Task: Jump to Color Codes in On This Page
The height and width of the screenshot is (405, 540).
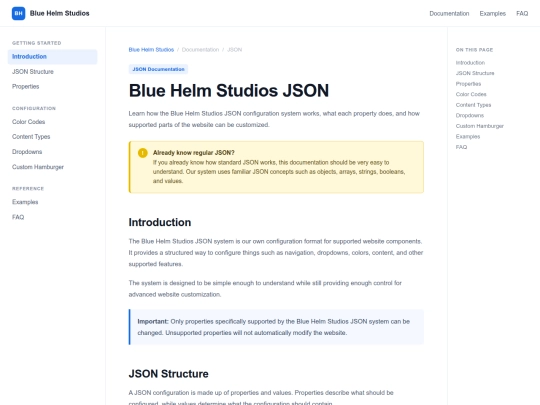Action: [x=471, y=94]
